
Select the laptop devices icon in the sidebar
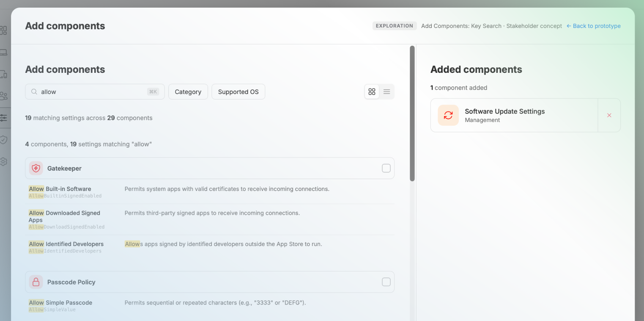[4, 51]
